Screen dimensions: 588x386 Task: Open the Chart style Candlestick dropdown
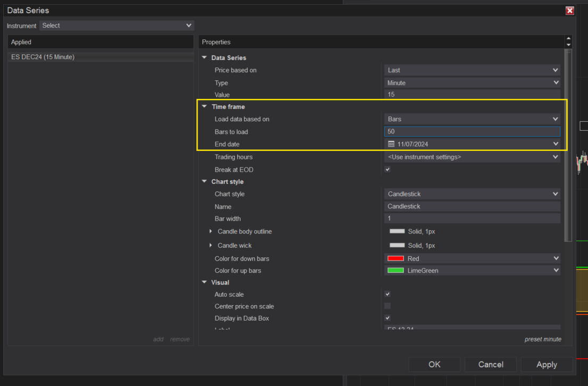point(471,194)
